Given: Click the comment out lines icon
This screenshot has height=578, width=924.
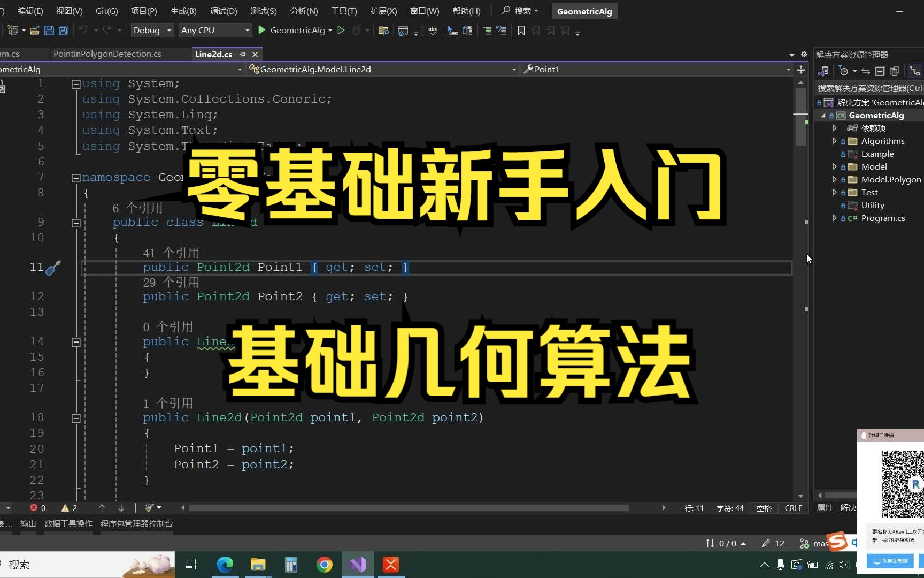Looking at the screenshot, I should 487,31.
